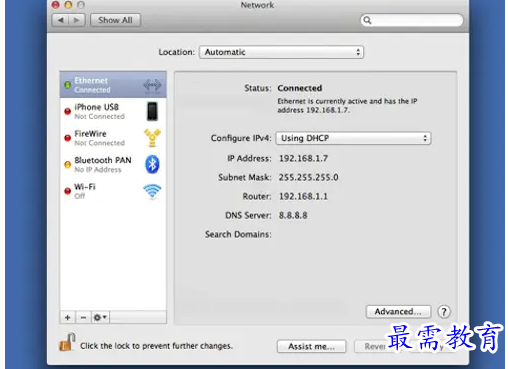Add a new network service with plus button

point(68,317)
